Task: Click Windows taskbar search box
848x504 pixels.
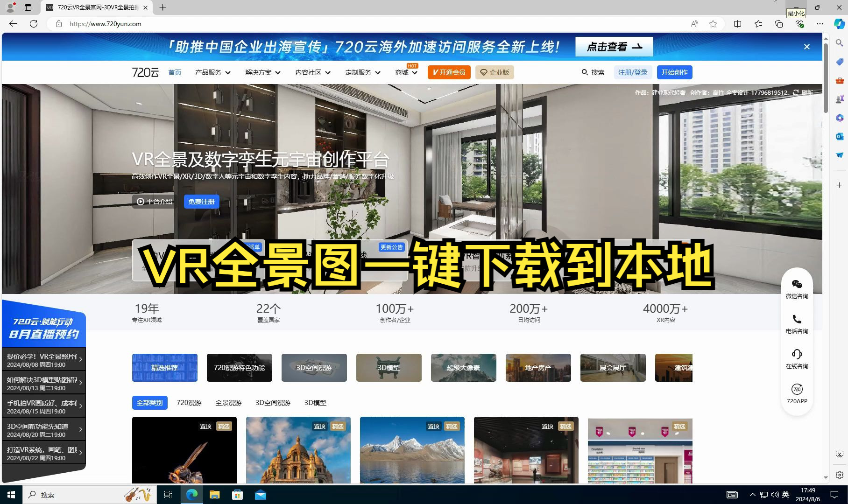Action: [x=89, y=495]
